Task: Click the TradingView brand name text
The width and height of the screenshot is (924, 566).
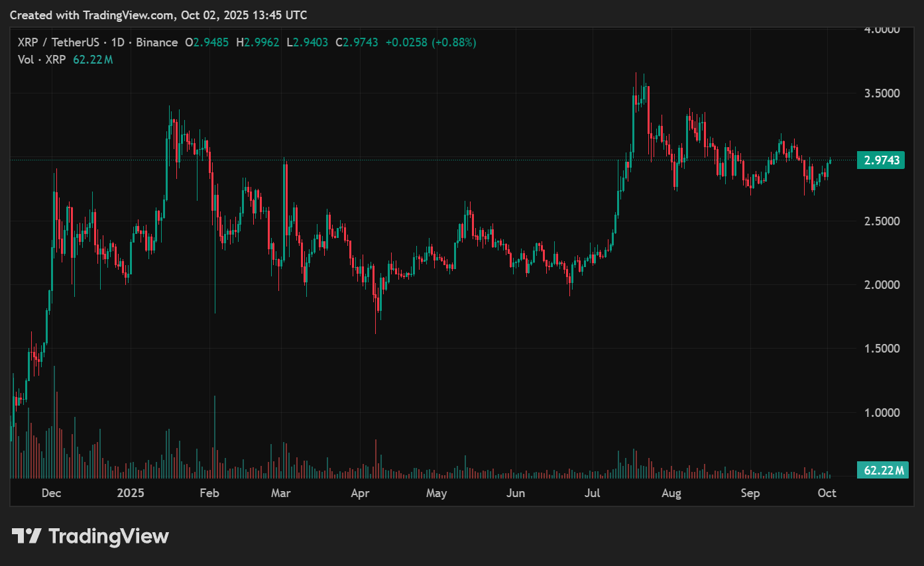Action: pos(109,536)
